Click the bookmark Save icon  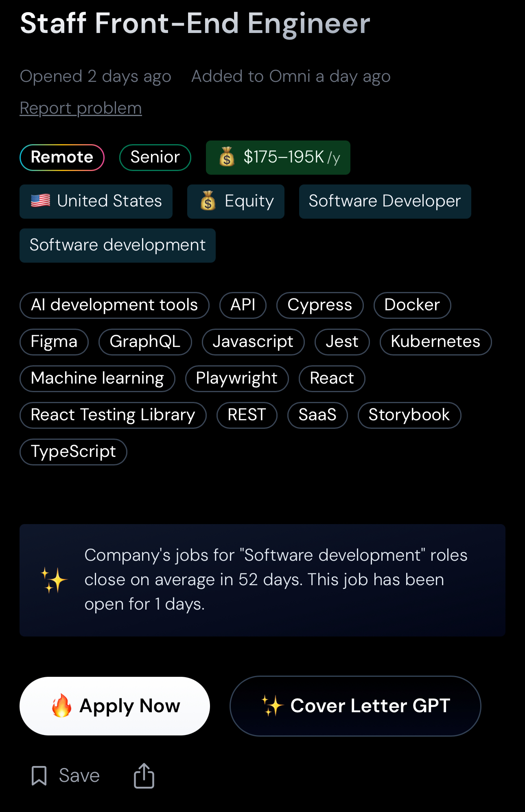[39, 775]
